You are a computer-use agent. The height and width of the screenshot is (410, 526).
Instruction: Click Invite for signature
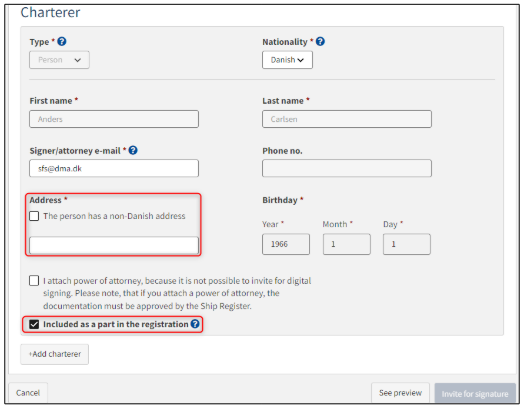click(x=475, y=394)
